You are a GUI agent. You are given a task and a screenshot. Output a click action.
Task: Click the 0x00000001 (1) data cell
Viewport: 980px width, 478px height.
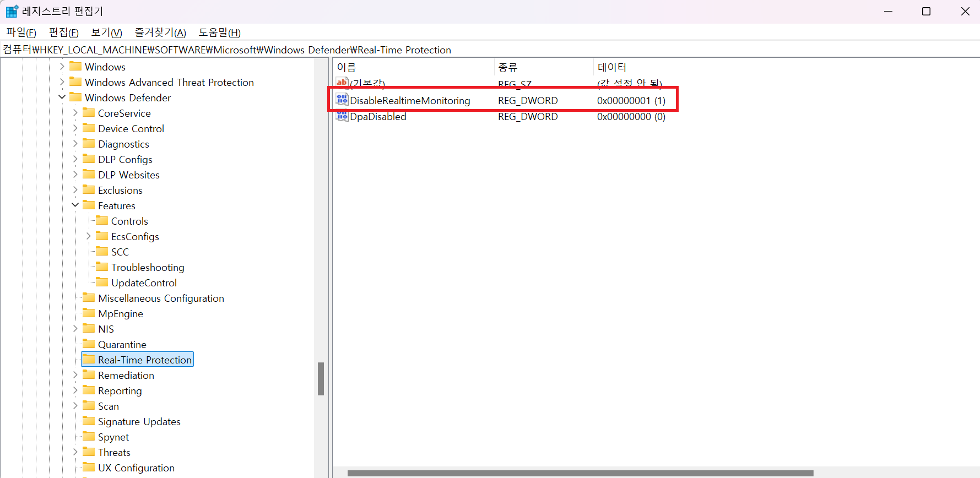click(x=631, y=100)
